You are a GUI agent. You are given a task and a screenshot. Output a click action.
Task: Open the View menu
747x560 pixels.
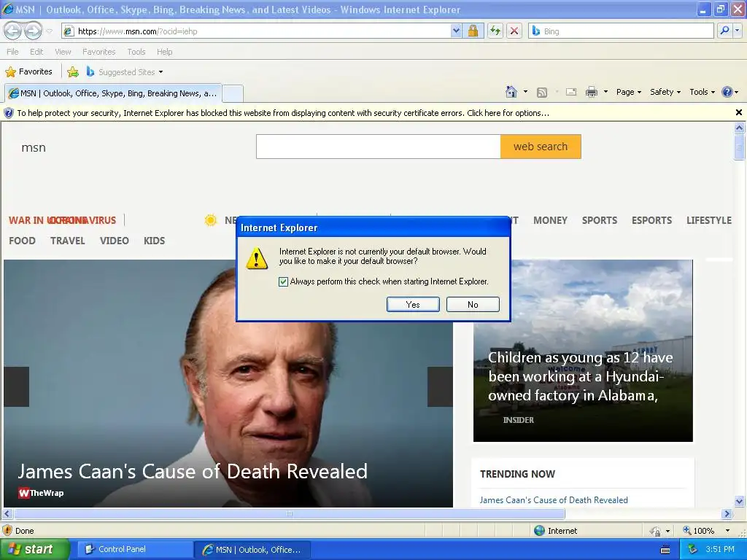point(63,52)
